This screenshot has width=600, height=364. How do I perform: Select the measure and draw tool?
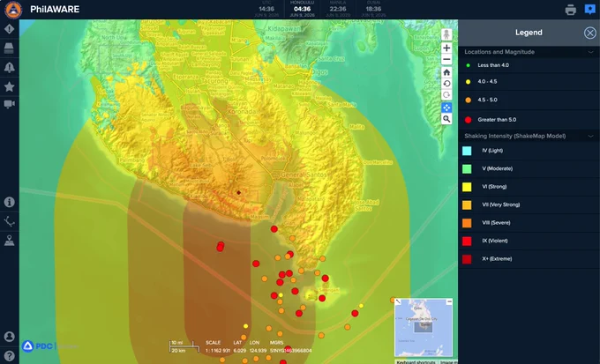point(9,221)
